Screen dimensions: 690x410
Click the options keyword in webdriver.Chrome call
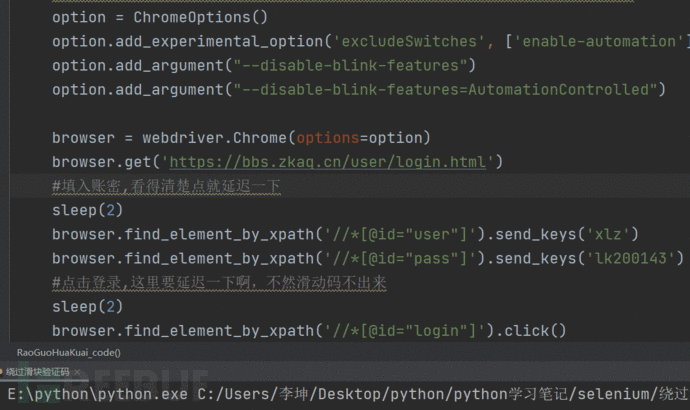(x=328, y=138)
